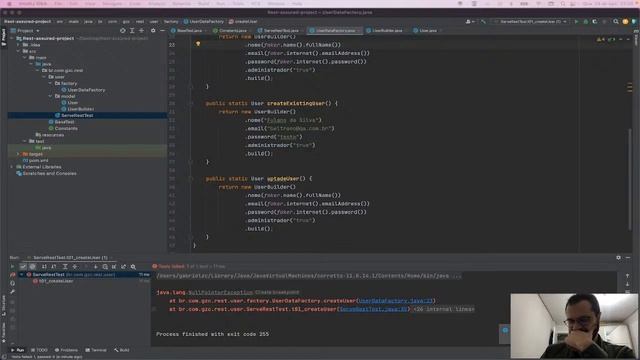The height and width of the screenshot is (360, 640).
Task: Start debugging with the green bug icon
Action: tap(586, 22)
